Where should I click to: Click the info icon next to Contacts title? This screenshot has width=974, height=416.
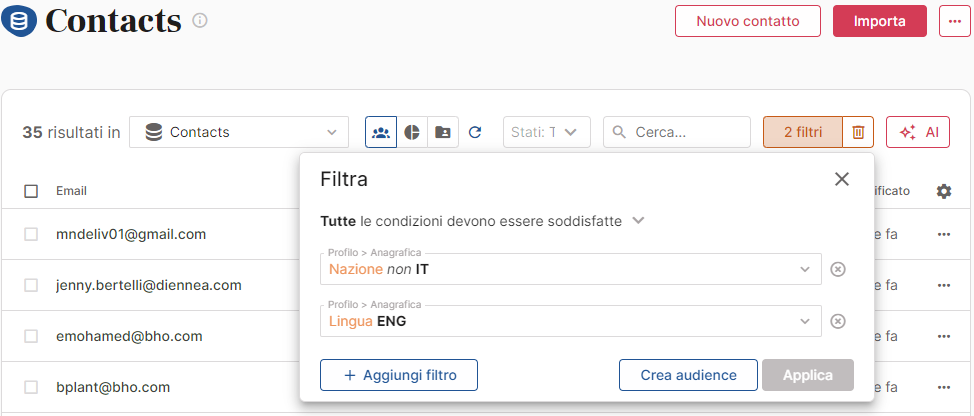pos(200,20)
